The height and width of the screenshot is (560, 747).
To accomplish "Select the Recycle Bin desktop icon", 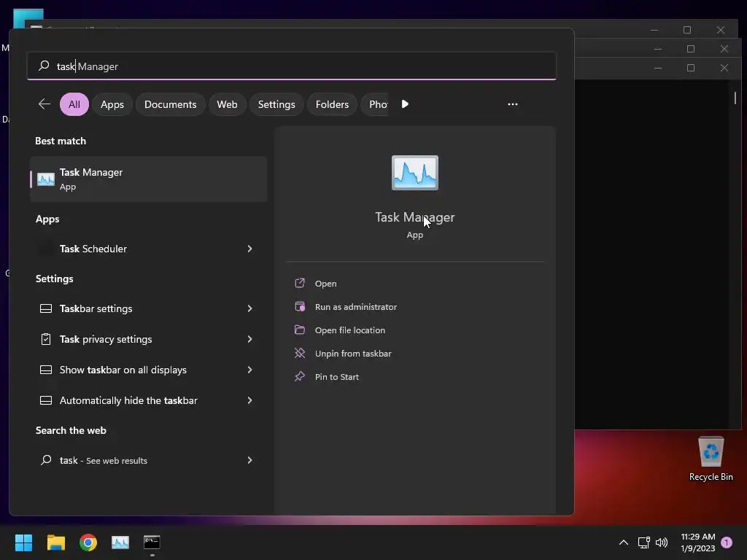I will 711,459.
